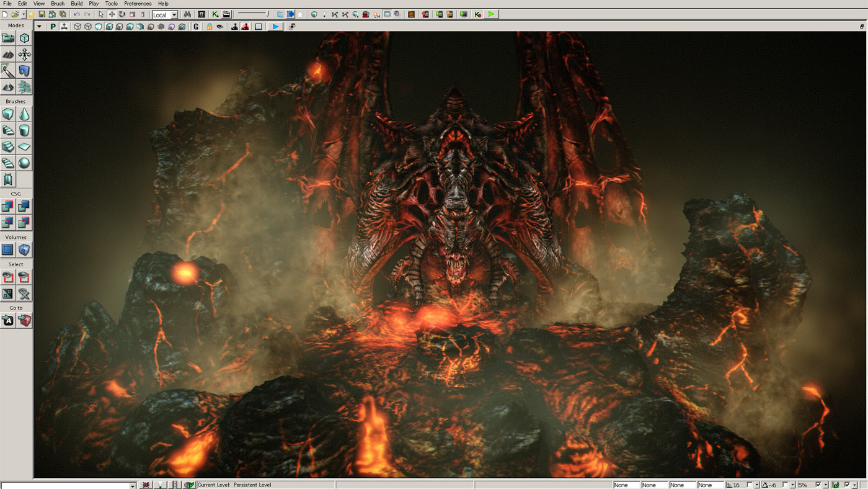Toggle show flags eye icon
The image size is (868, 489).
pyautogui.click(x=219, y=27)
